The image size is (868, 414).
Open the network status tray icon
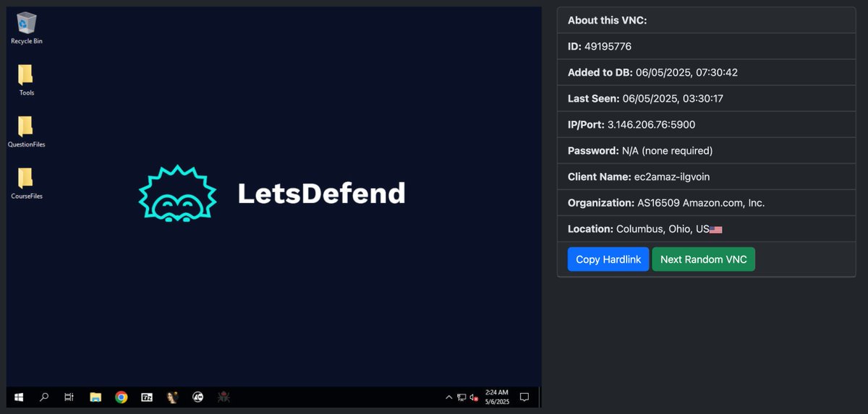pos(461,397)
